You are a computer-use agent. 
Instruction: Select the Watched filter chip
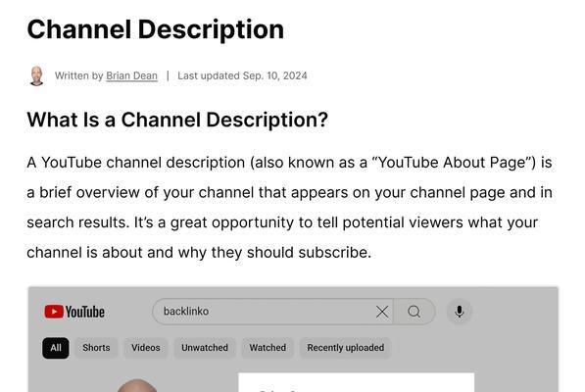coord(268,348)
